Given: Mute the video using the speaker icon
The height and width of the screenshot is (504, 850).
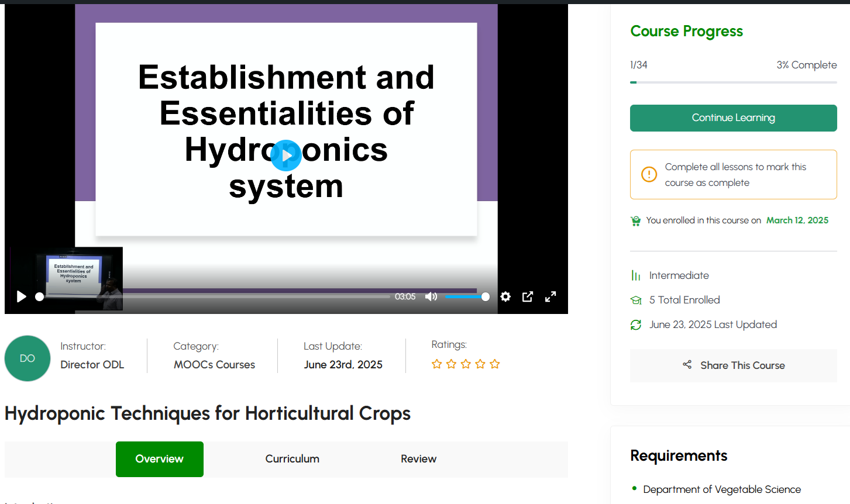Looking at the screenshot, I should click(x=431, y=296).
